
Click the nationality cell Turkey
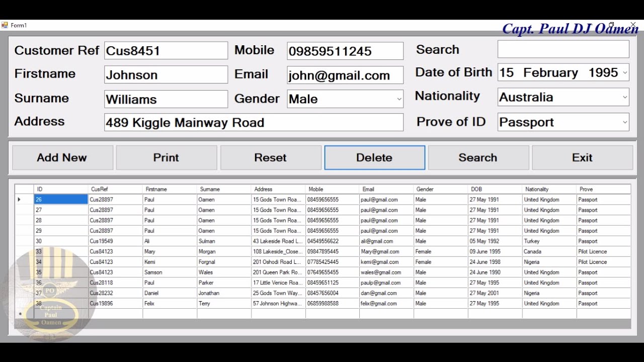pyautogui.click(x=549, y=241)
